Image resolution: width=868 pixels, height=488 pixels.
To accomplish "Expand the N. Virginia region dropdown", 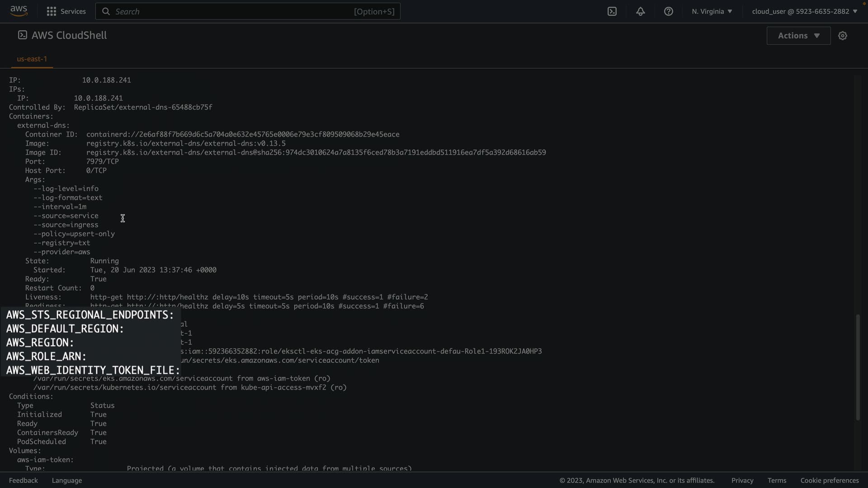I will 712,11.
